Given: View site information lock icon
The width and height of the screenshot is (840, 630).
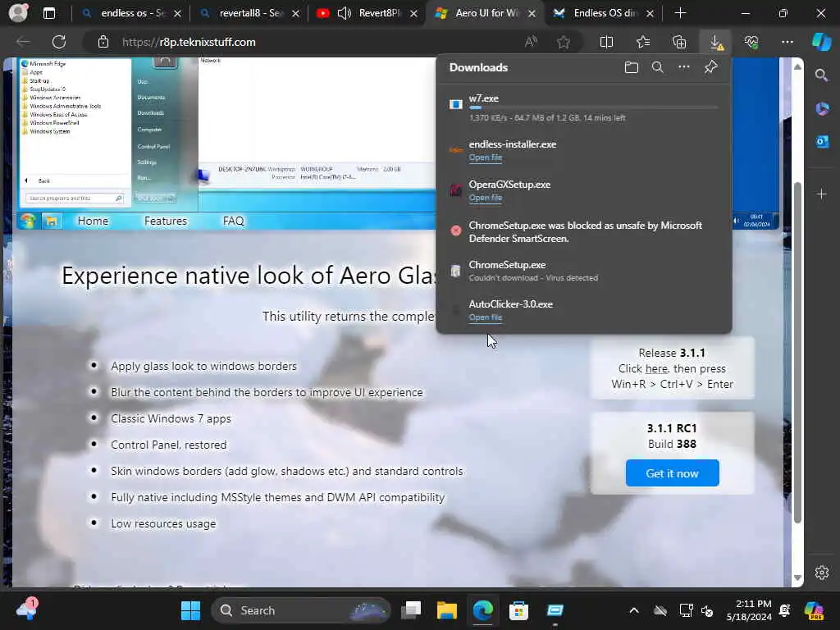Looking at the screenshot, I should (103, 42).
